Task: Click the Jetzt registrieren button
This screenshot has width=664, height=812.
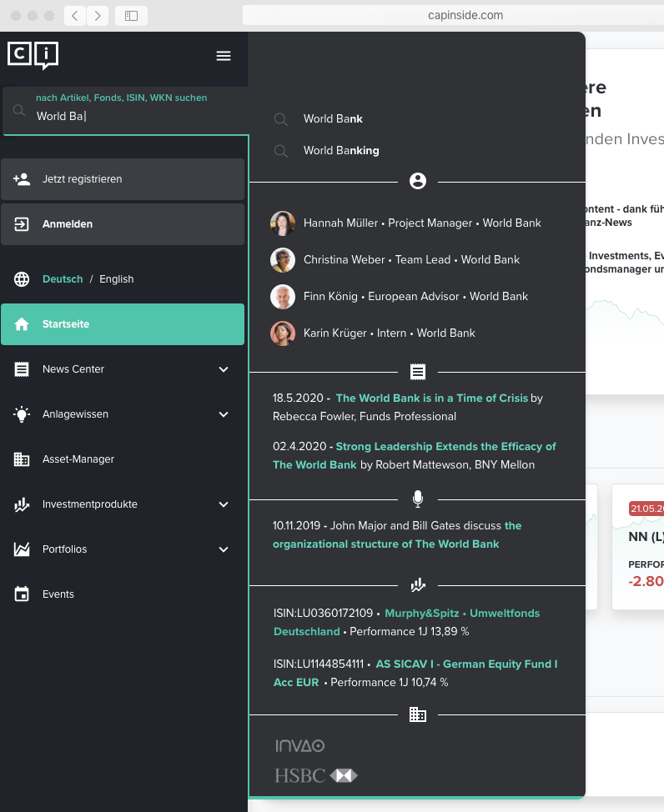Action: 123,179
